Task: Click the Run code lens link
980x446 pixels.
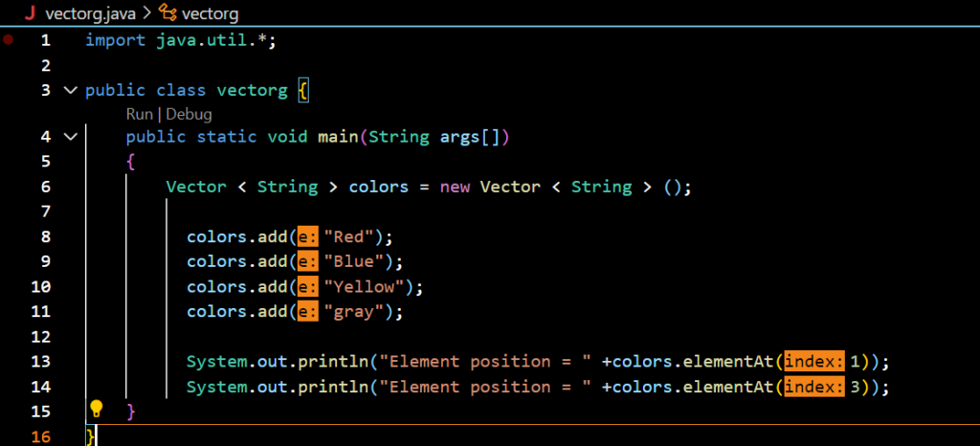Action: pos(140,114)
